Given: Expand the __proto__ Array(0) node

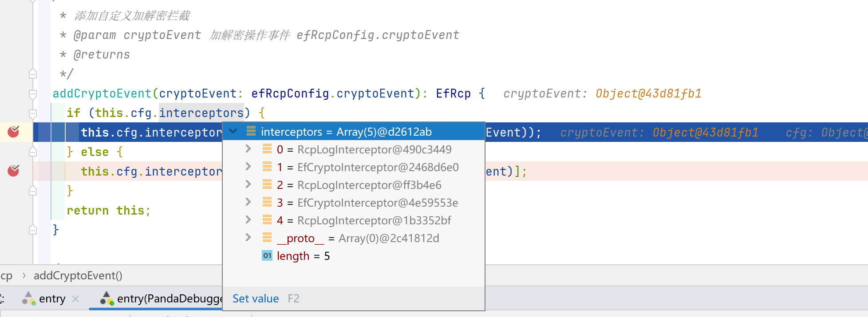Looking at the screenshot, I should [249, 238].
